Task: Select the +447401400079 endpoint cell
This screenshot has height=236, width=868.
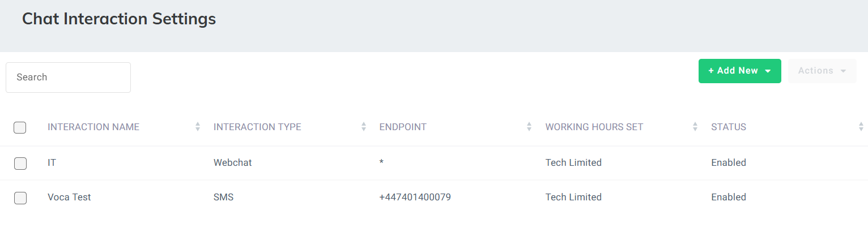Action: (415, 198)
